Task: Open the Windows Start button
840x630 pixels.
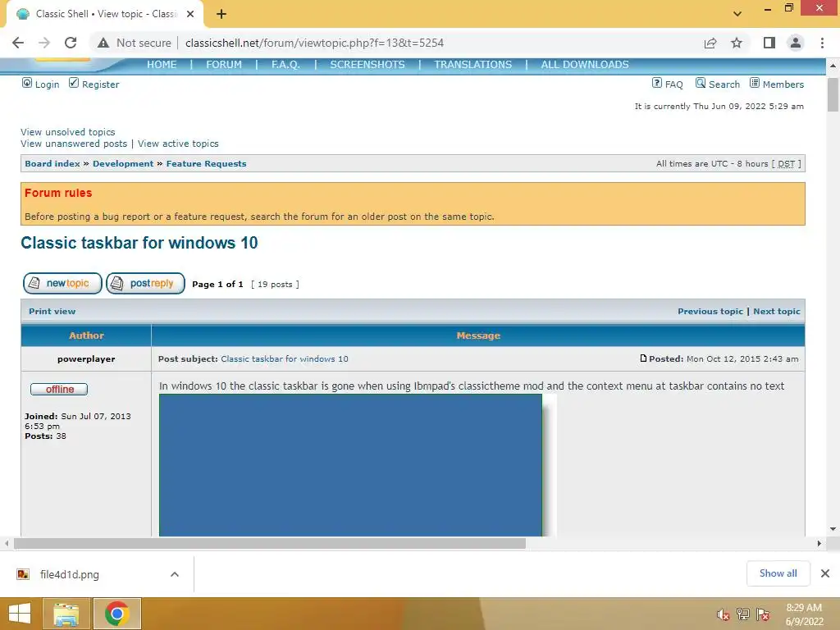Action: point(20,614)
